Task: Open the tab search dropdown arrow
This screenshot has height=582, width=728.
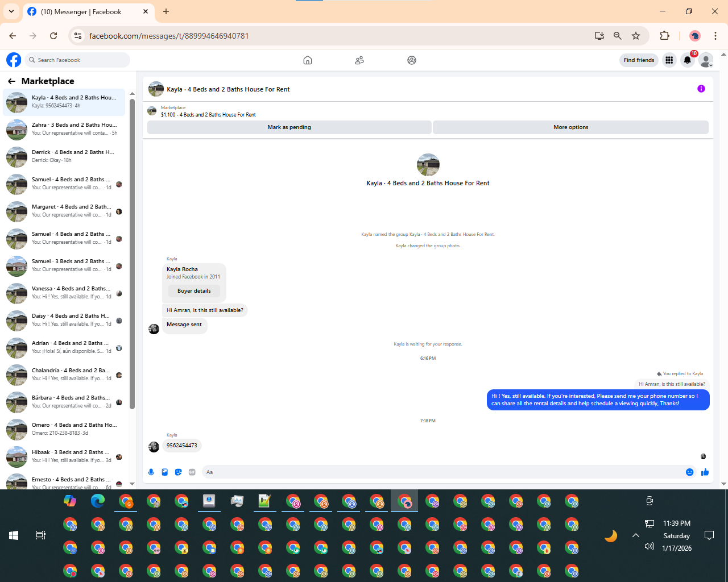Action: click(x=11, y=11)
